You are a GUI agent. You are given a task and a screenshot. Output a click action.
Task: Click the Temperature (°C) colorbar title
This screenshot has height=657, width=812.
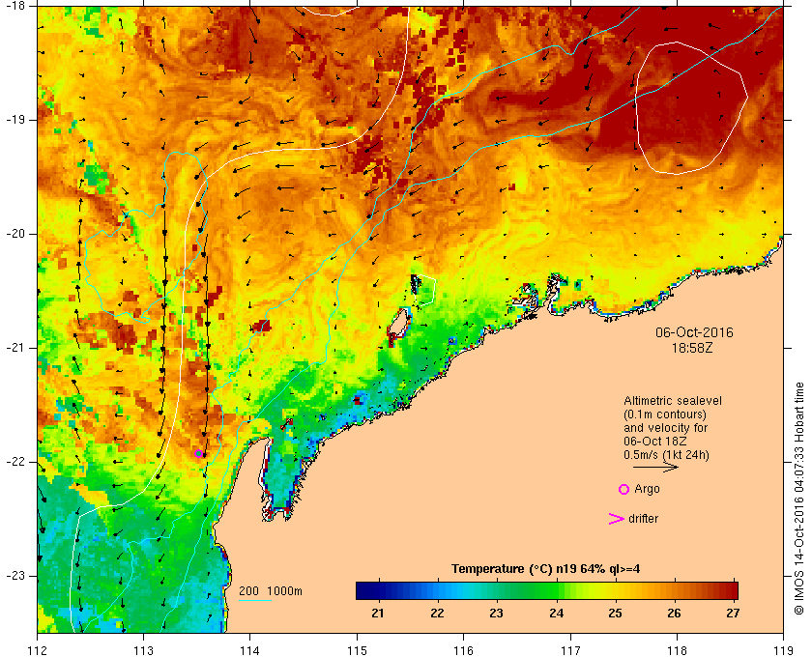click(x=546, y=569)
